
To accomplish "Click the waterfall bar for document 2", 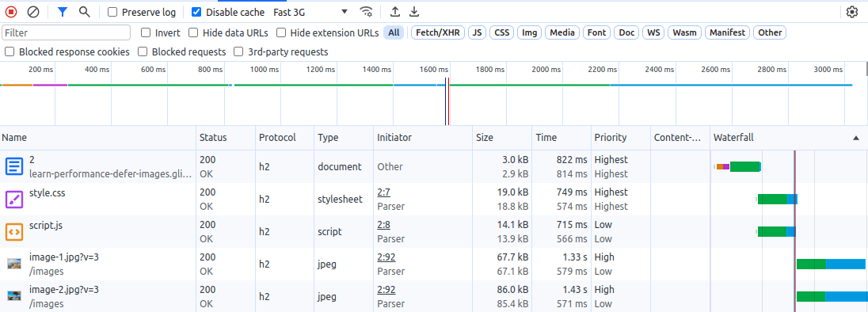I will [738, 166].
